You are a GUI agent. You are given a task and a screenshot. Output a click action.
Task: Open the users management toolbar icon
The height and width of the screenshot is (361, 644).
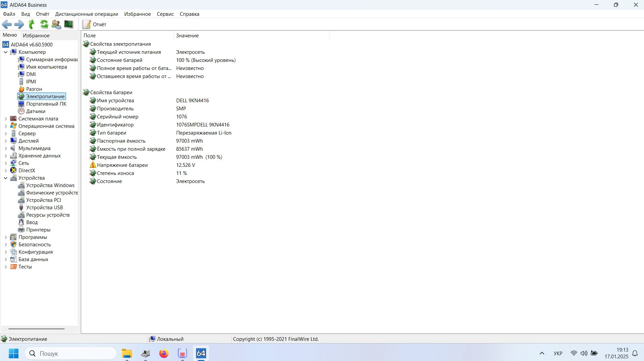[56, 24]
